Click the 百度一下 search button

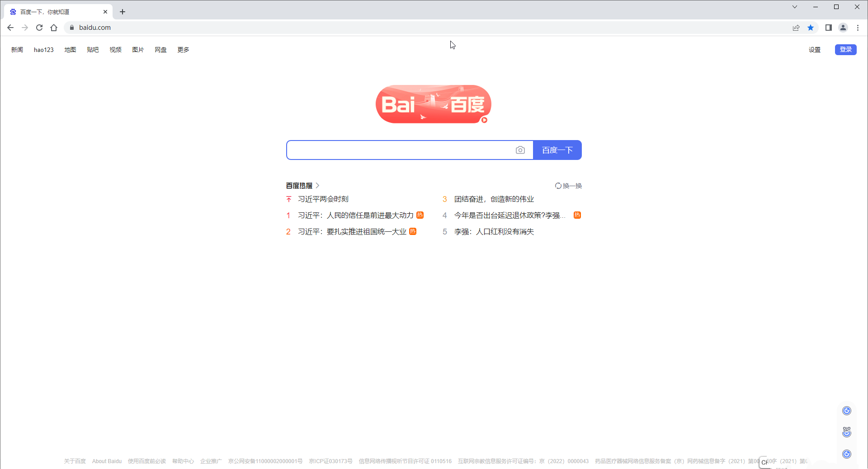pos(557,150)
